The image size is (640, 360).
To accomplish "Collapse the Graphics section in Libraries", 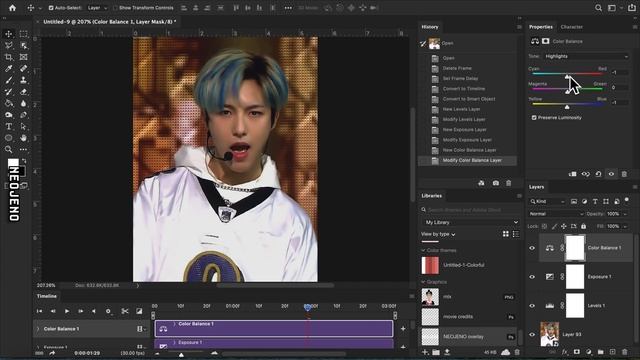I will point(423,282).
